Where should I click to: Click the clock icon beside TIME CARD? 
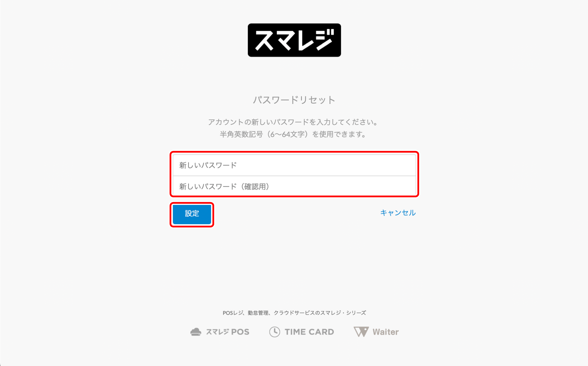[x=275, y=332]
